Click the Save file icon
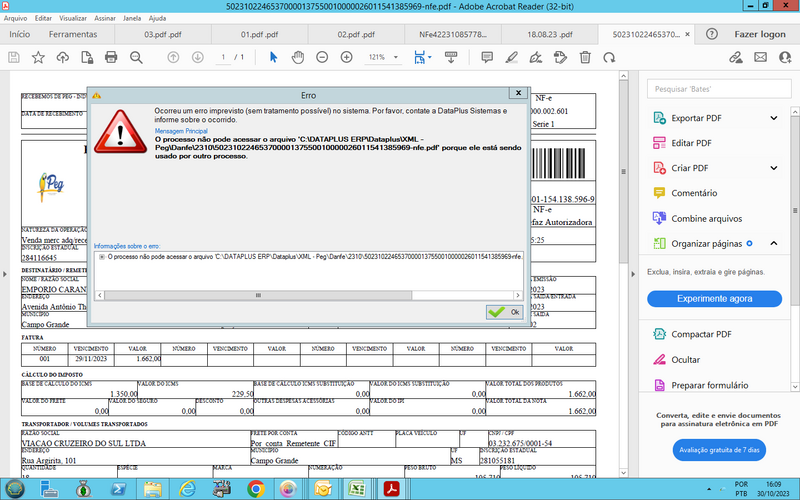 coord(14,57)
